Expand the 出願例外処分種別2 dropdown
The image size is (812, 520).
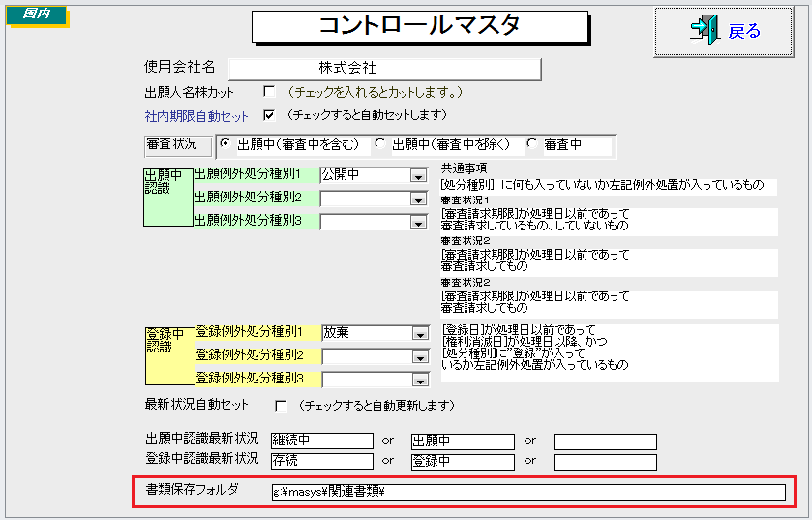tap(417, 199)
